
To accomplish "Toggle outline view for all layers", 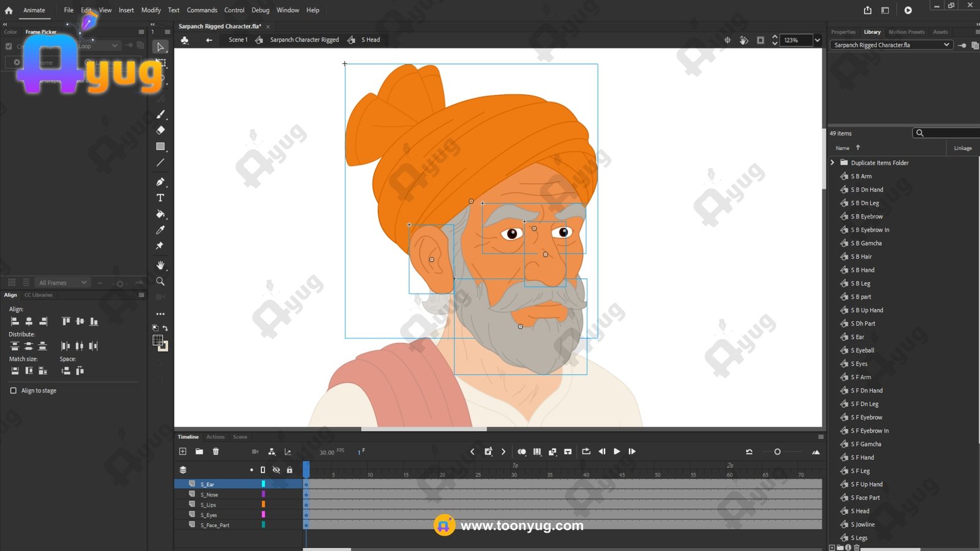I will (x=263, y=470).
